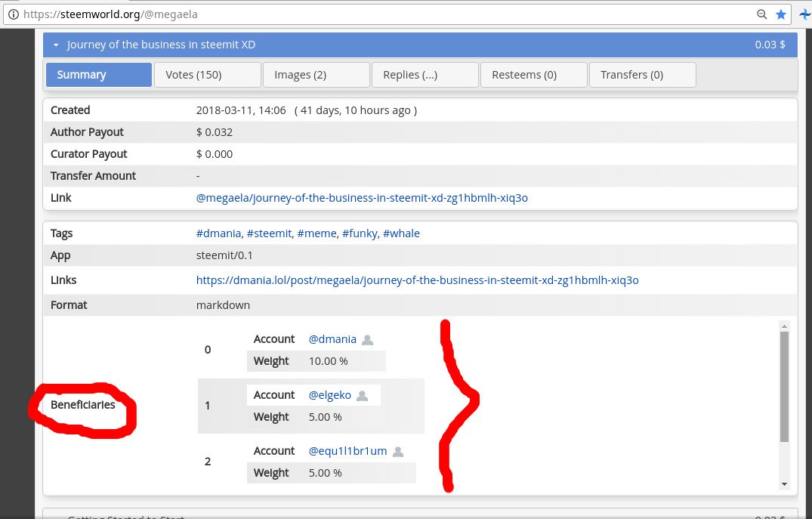Viewport: 812px width, 519px height.
Task: Open the Images (2) tab
Action: point(316,75)
